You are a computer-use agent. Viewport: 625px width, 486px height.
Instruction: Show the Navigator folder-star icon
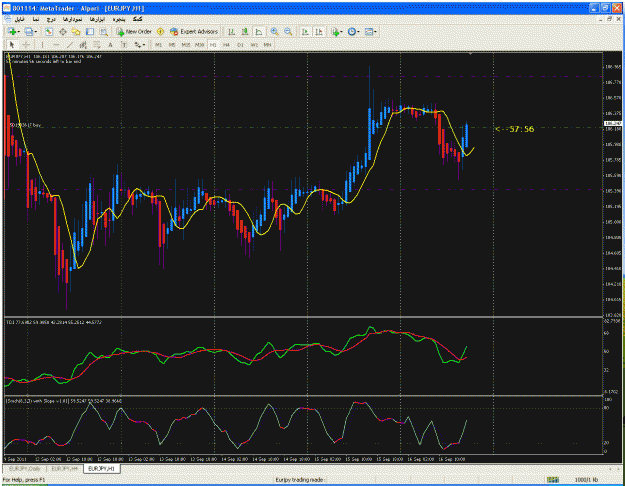tap(76, 31)
